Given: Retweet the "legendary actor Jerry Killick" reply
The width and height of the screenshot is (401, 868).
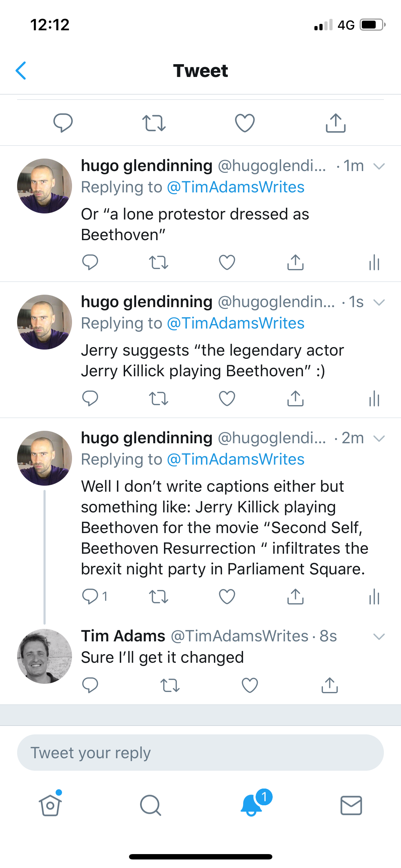Looking at the screenshot, I should [x=158, y=399].
